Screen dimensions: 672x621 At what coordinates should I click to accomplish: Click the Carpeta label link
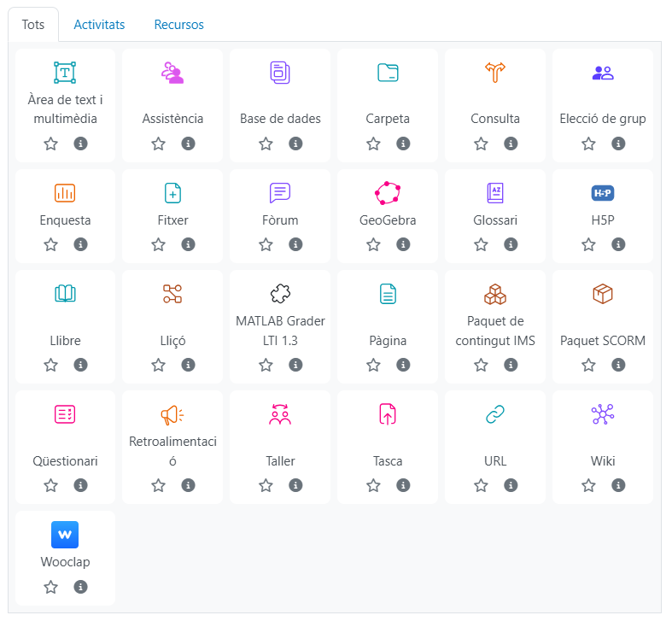tap(388, 119)
